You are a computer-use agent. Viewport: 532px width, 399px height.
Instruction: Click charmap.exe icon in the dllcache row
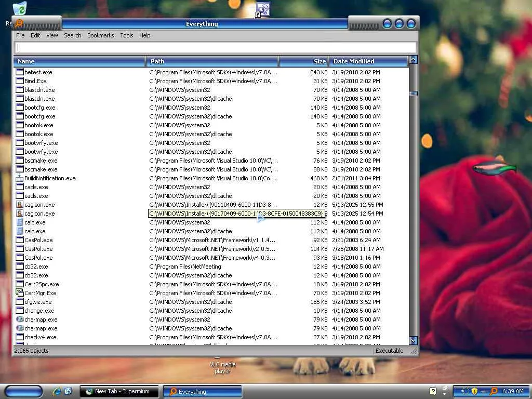[20, 328]
